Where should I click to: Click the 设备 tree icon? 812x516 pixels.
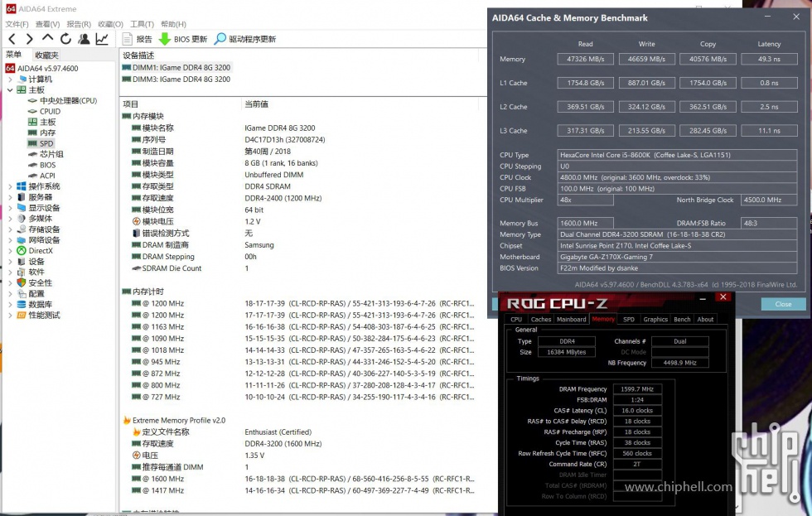tap(22, 262)
